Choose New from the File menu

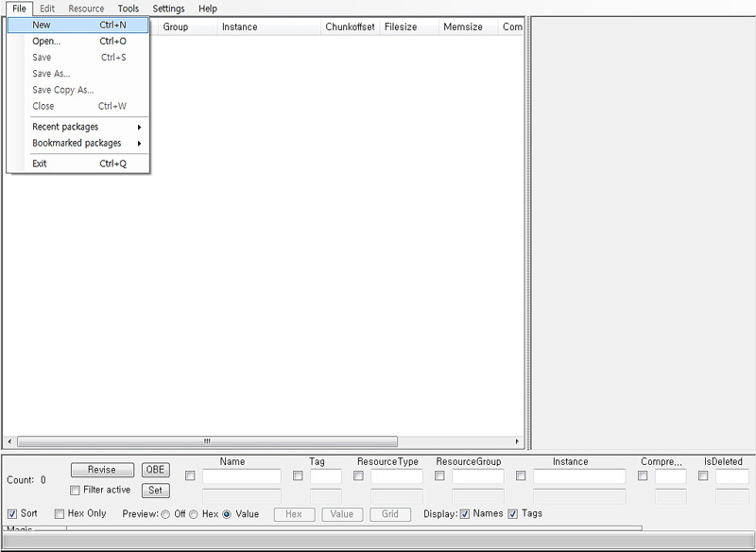pyautogui.click(x=78, y=26)
